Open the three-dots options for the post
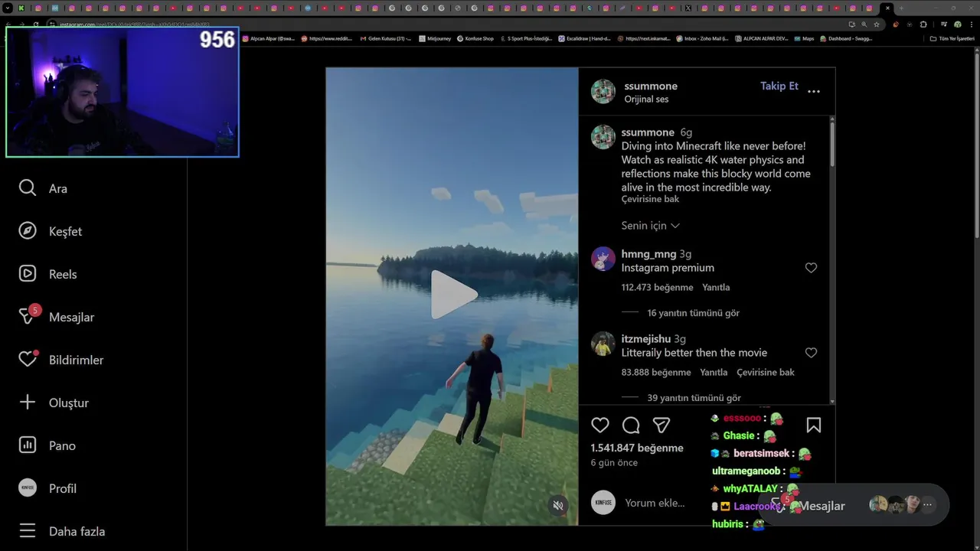This screenshot has width=980, height=551. point(814,91)
